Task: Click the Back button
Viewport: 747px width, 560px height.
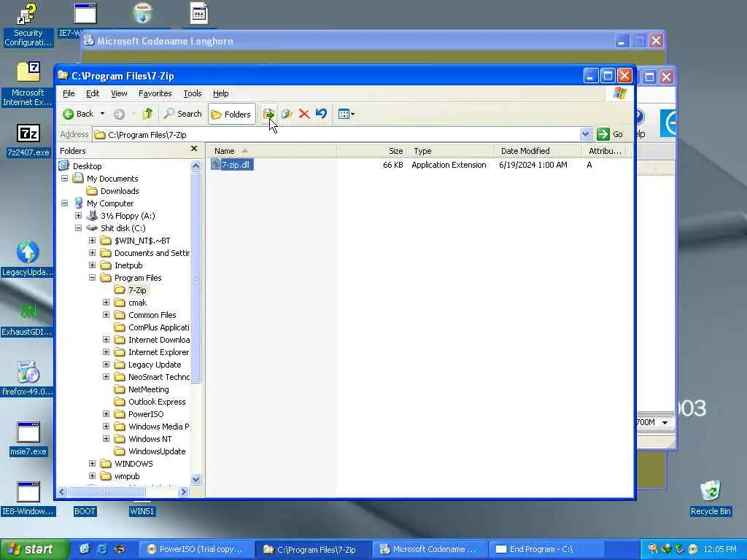Action: (78, 114)
